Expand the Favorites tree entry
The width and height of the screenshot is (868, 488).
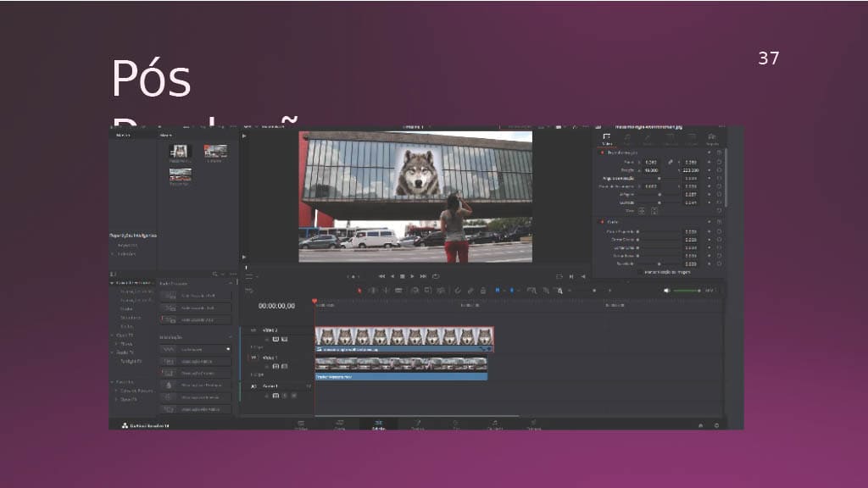[113, 382]
